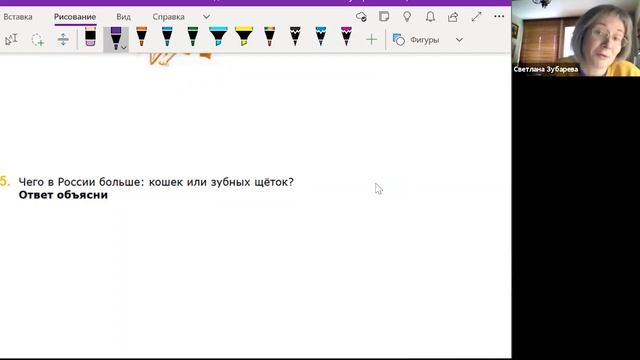Click the lightbulb tips icon
Screen dimensions: 640x360
[x=407, y=17]
